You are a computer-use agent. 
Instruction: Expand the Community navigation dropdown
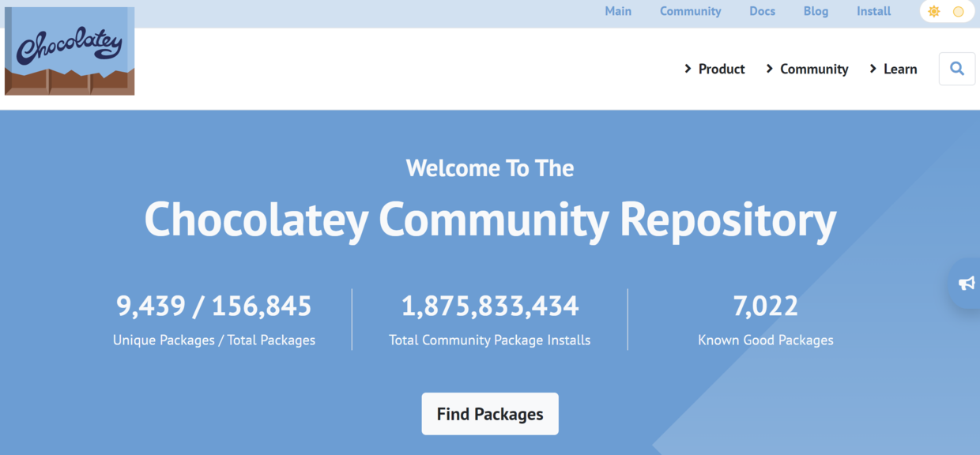coord(813,69)
